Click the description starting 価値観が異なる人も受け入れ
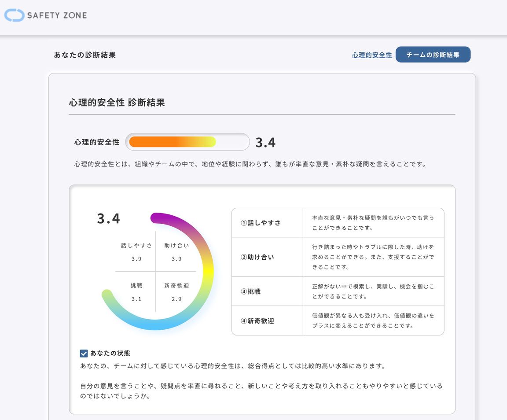 point(373,321)
